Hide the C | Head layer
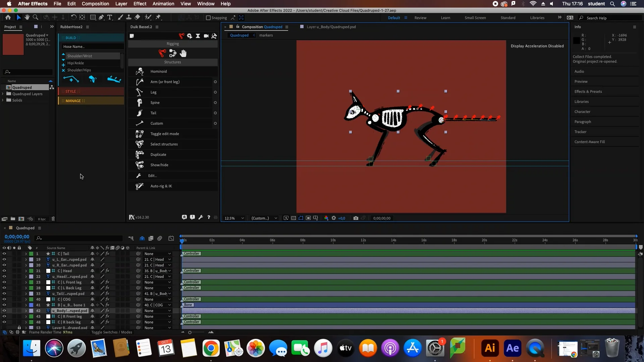644x362 pixels. click(x=4, y=271)
